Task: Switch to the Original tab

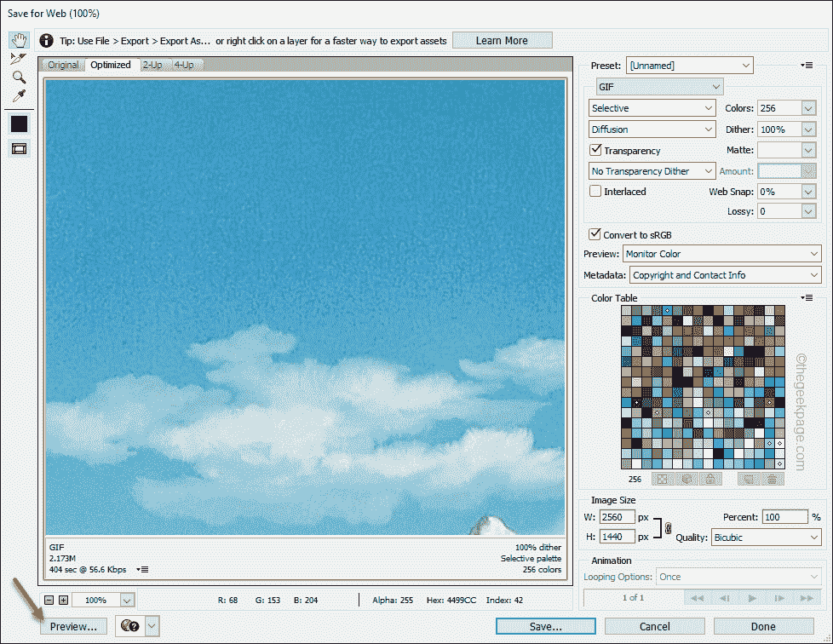Action: click(x=63, y=65)
